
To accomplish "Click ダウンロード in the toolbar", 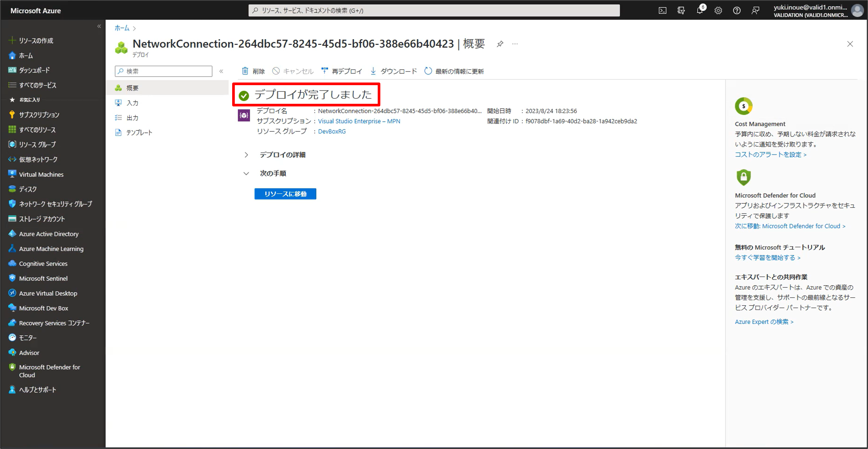I will tap(393, 71).
